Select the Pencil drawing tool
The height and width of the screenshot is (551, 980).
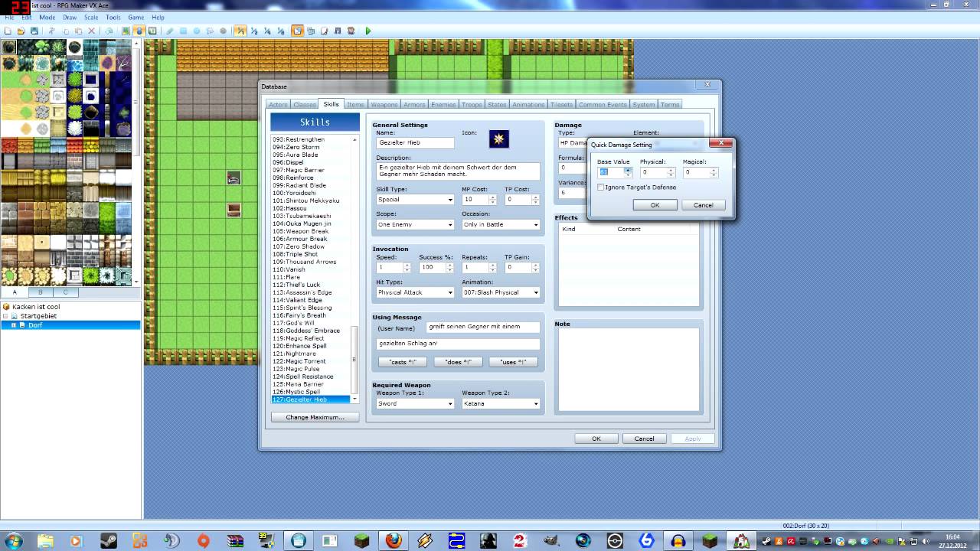point(169,31)
